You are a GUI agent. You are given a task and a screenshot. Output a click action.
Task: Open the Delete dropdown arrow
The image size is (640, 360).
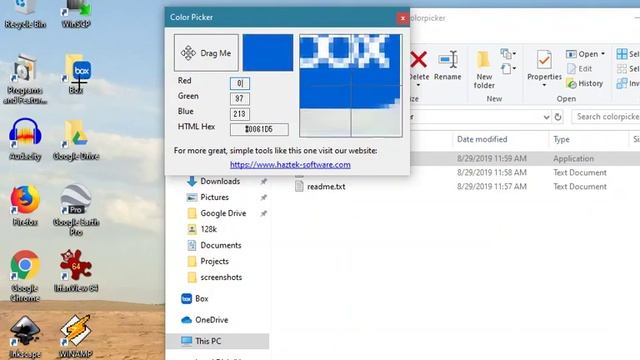click(x=418, y=85)
